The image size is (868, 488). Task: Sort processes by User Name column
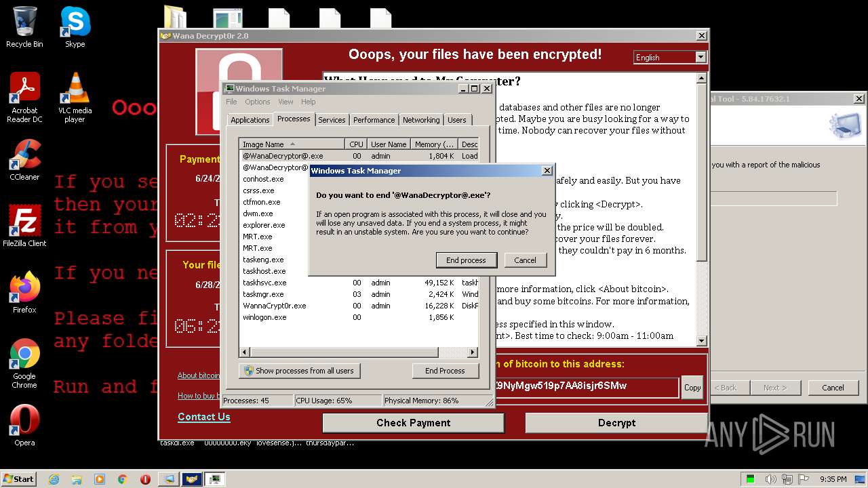(389, 144)
